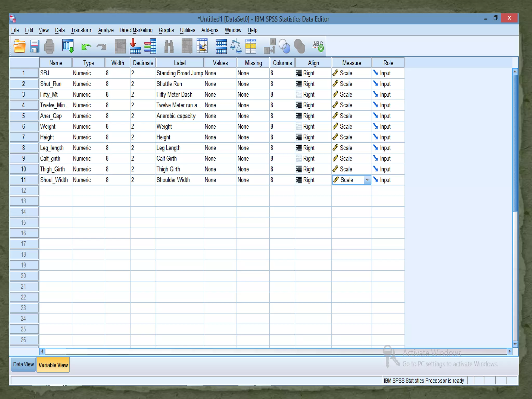Switch to the Data View tab

(x=23, y=364)
